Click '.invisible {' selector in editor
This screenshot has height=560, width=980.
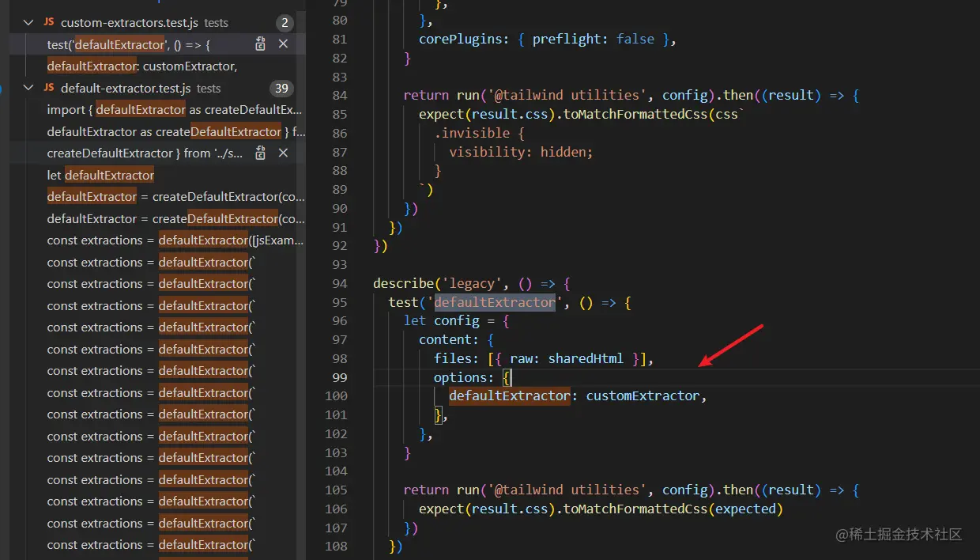click(x=479, y=133)
